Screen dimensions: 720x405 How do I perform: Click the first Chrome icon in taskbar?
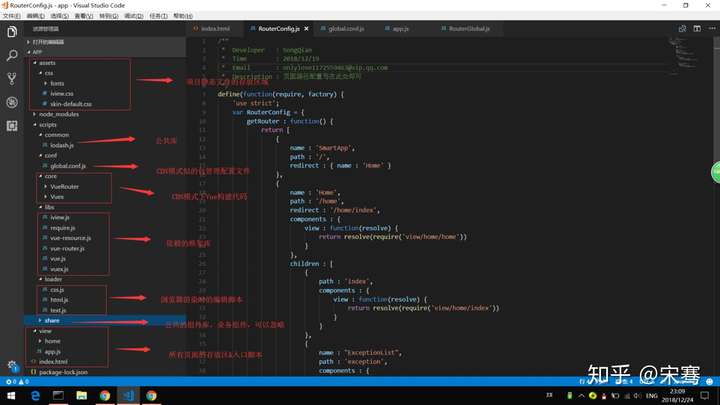105,395
